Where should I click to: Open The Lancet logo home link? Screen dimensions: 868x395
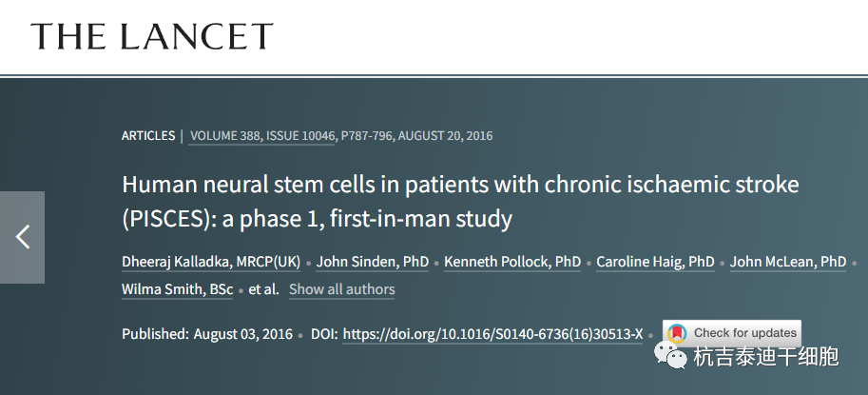(x=152, y=36)
